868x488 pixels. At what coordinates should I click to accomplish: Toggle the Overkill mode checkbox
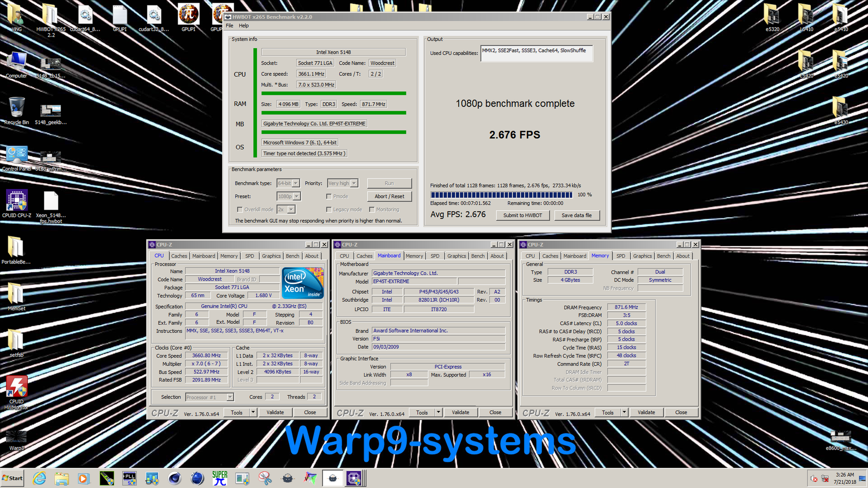coord(240,210)
